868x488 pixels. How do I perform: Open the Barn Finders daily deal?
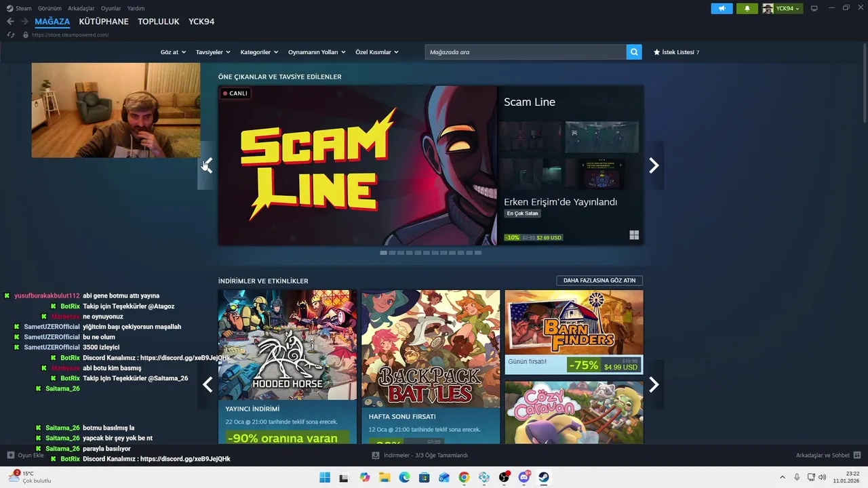point(574,332)
